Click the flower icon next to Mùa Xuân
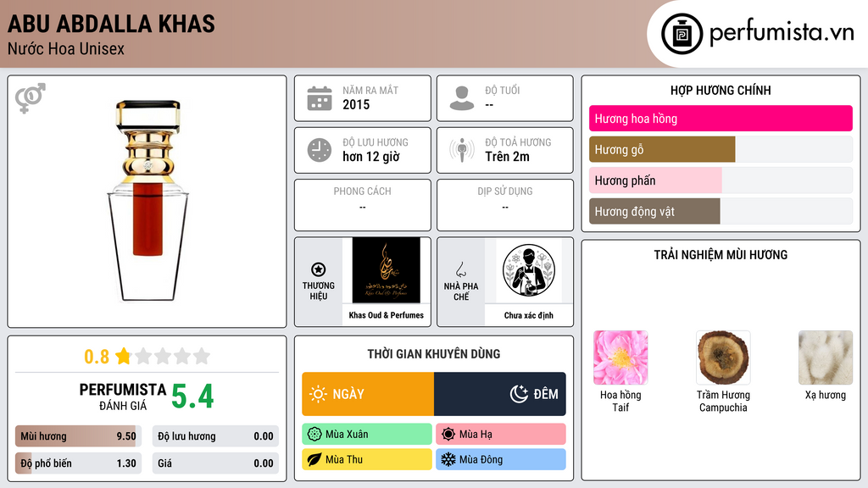 click(x=314, y=435)
